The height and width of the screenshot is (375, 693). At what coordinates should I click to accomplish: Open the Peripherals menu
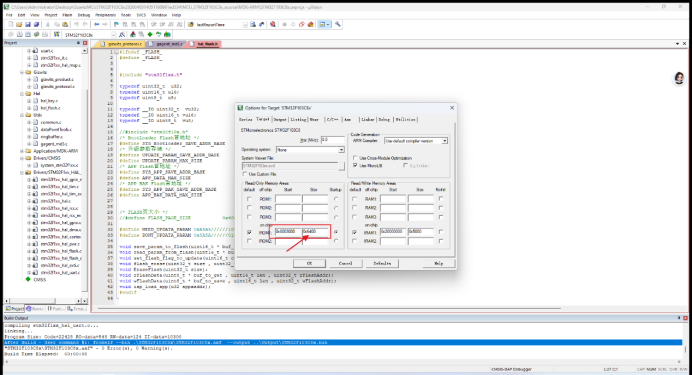[x=105, y=15]
